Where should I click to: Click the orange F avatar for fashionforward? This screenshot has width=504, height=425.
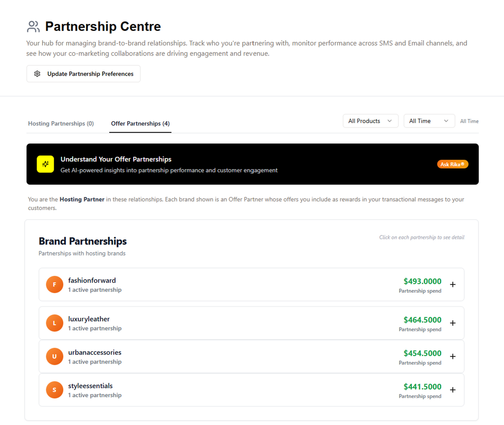55,285
